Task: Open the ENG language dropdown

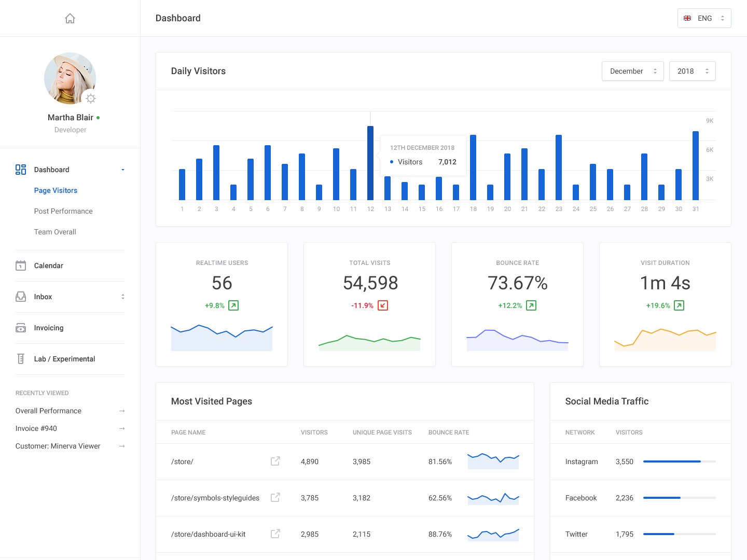Action: point(704,18)
